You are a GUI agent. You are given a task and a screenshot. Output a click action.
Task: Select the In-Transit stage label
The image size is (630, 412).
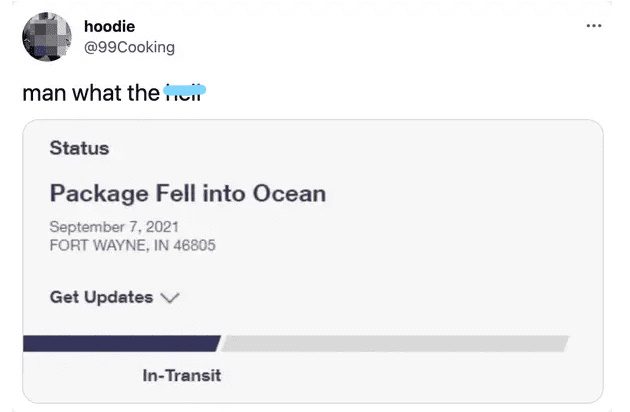[182, 376]
